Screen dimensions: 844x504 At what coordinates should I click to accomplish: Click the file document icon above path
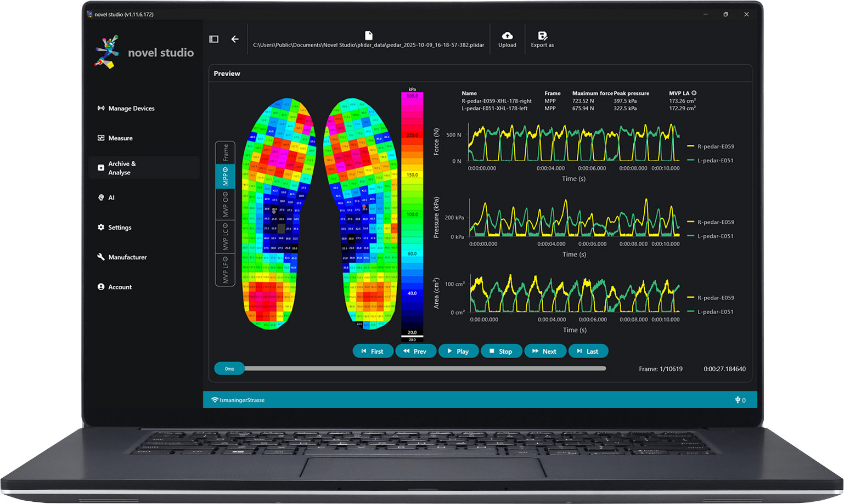point(368,35)
